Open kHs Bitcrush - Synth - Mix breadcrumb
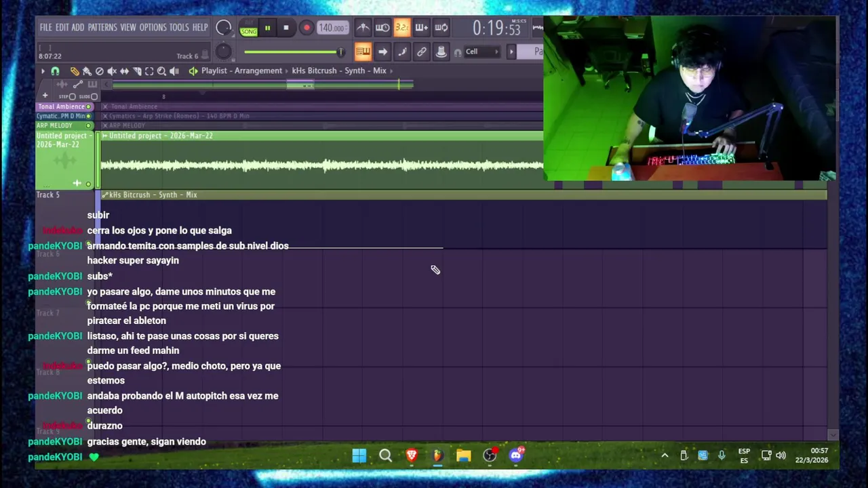 coord(339,70)
